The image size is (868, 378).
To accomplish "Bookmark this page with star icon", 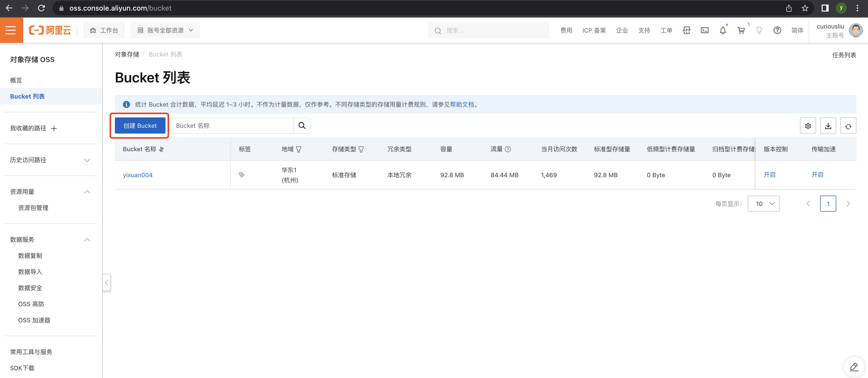I will coord(805,8).
